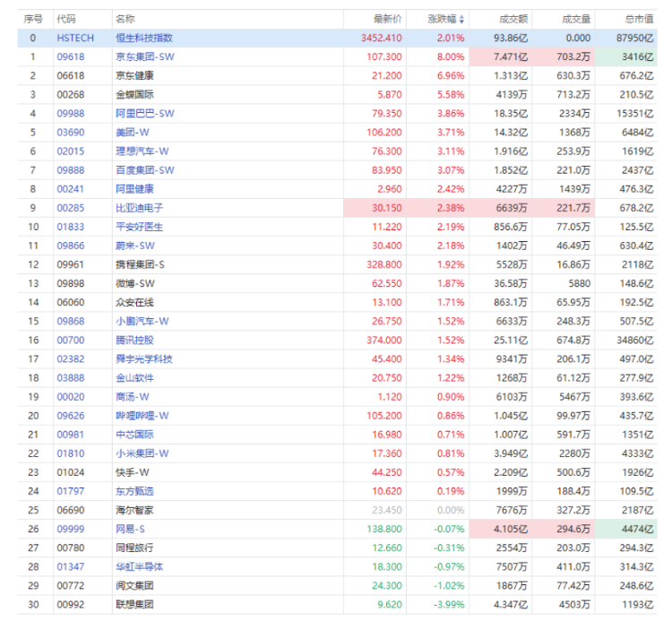Sort by the 成交额 column header
Image resolution: width=672 pixels, height=621 pixels.
click(513, 19)
